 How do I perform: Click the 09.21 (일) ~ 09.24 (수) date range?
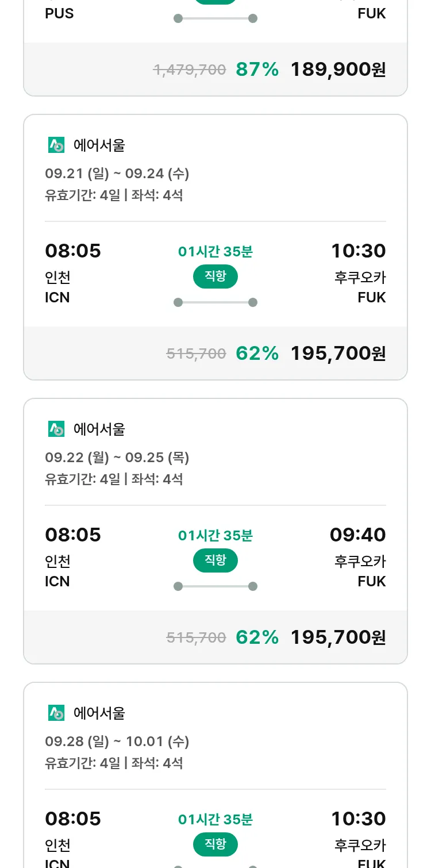(x=117, y=174)
